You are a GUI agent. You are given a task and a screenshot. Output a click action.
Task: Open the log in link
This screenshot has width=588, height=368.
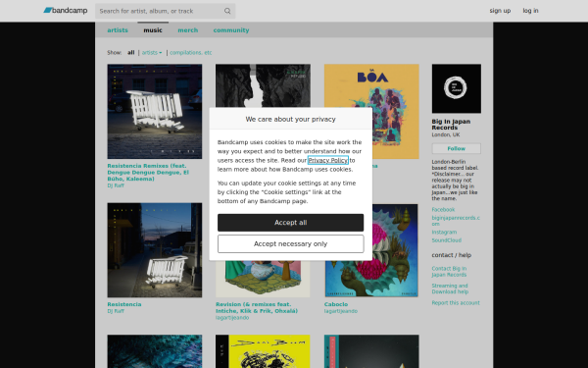click(530, 11)
